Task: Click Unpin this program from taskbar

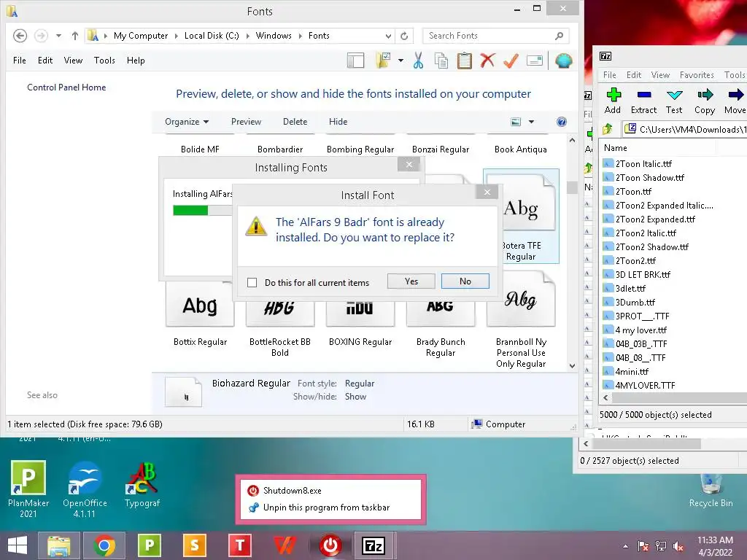Action: [326, 507]
